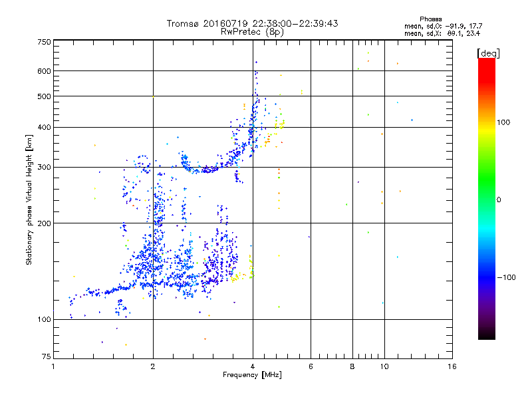
Task: Click the '600' y-axis tick label
Action: pyautogui.click(x=44, y=71)
